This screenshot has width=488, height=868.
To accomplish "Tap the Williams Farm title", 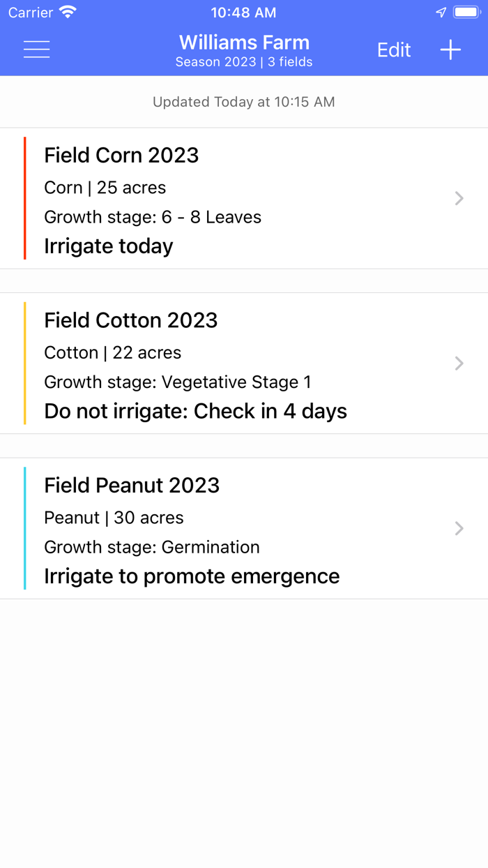I will [244, 43].
